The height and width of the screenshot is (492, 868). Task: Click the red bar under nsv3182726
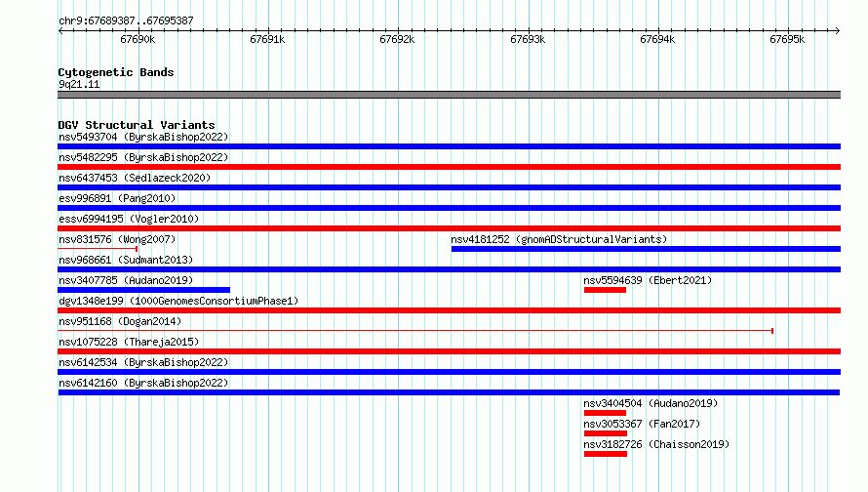pos(606,454)
